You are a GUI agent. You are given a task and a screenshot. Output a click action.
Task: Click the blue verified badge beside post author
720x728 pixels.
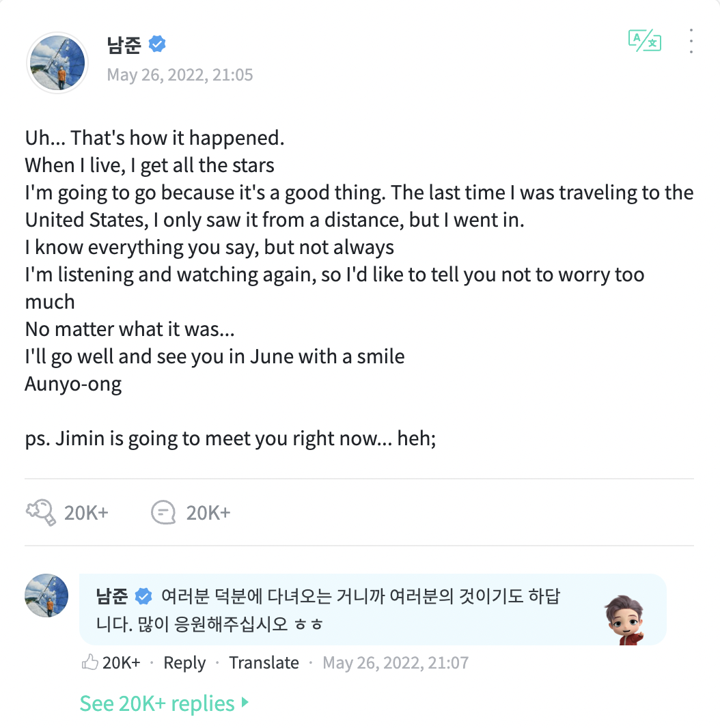click(x=158, y=44)
